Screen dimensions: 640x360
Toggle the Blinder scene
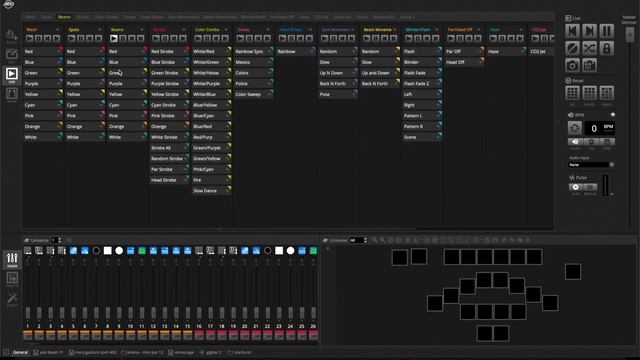pos(422,62)
